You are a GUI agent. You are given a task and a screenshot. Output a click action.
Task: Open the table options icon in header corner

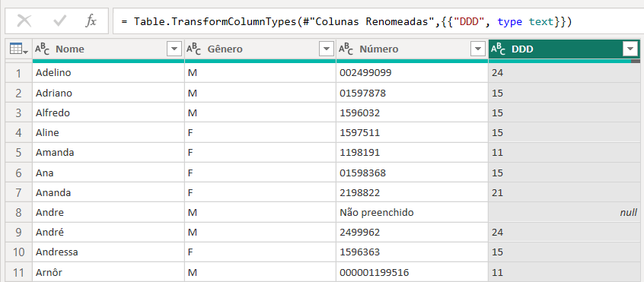(18, 49)
